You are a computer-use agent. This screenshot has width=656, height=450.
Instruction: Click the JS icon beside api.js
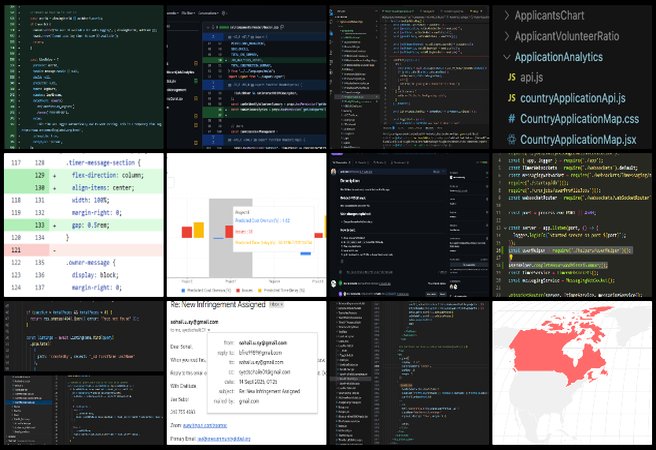tap(511, 77)
